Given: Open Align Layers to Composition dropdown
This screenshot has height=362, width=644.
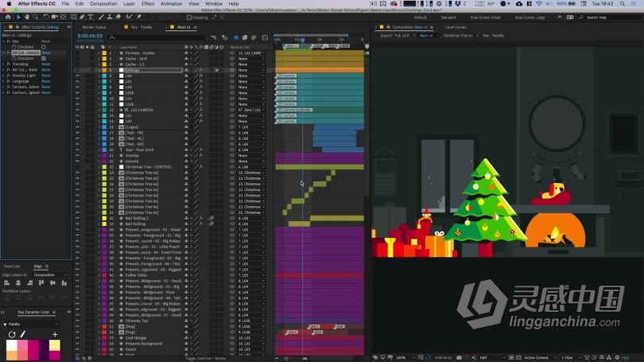Looking at the screenshot, I should click(x=50, y=275).
